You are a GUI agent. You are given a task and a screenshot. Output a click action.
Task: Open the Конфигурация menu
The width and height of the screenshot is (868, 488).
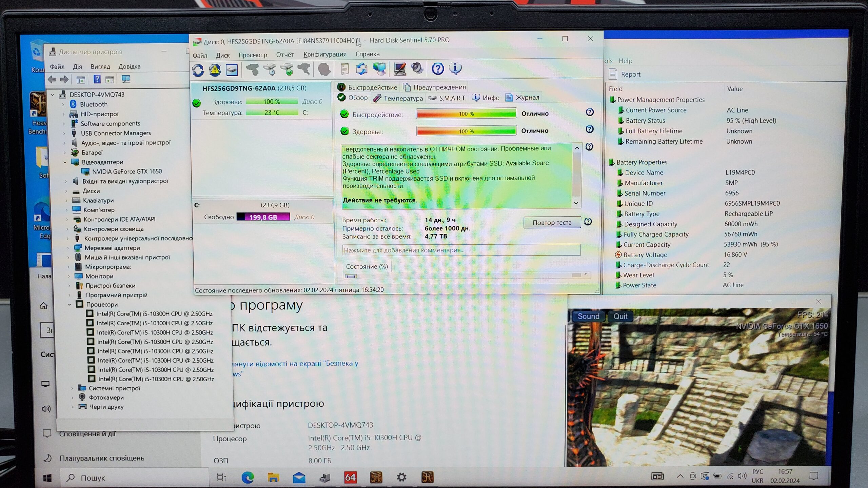[324, 54]
